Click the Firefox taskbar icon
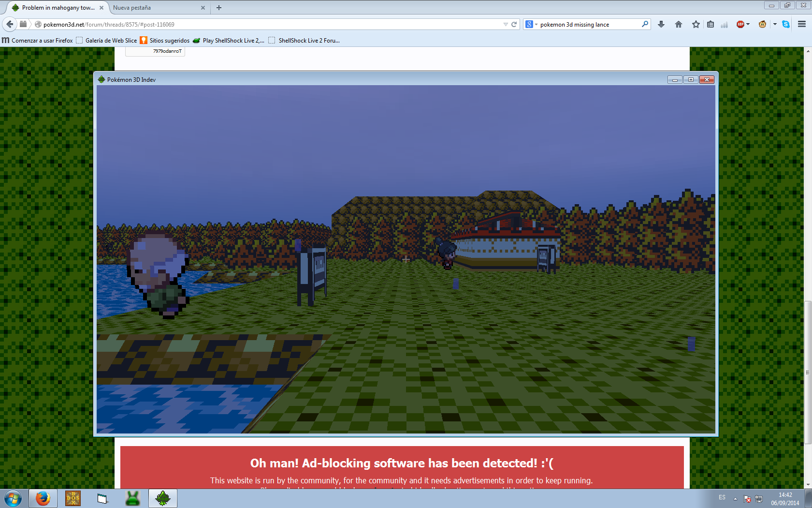 click(x=43, y=498)
